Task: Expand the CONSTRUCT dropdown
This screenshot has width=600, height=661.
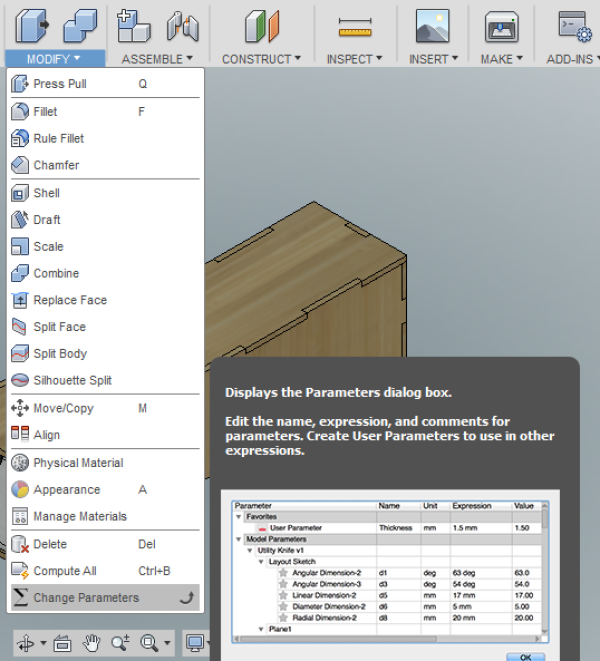Action: tap(261, 59)
